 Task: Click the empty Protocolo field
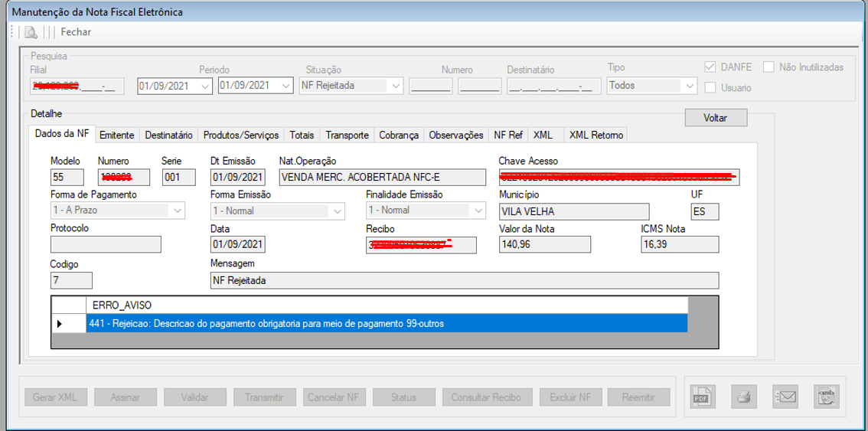106,244
